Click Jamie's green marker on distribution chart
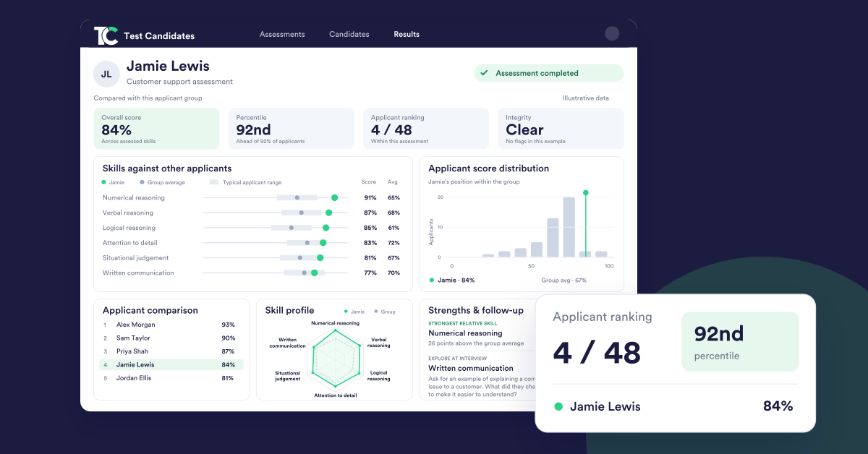Screen dimensions: 868x454 (585, 193)
